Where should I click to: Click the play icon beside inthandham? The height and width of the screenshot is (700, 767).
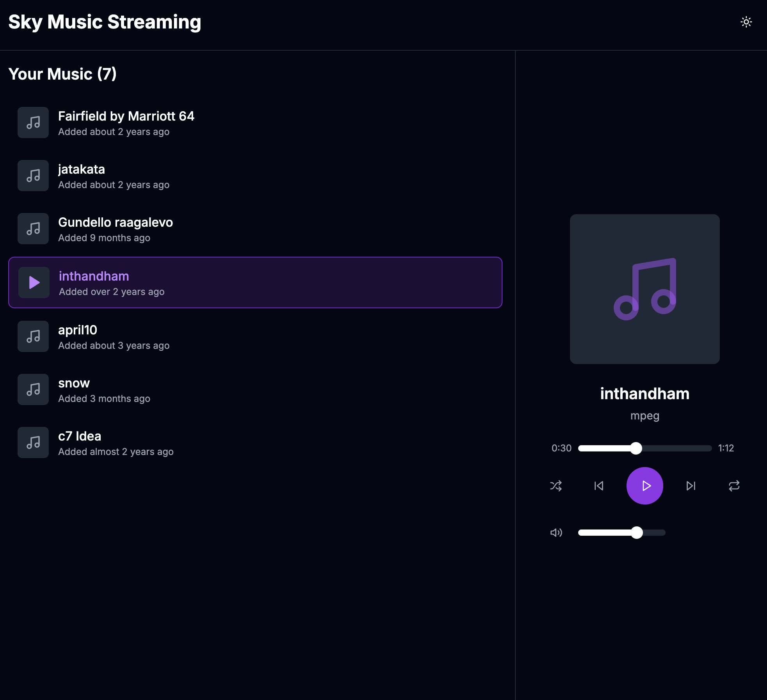34,282
